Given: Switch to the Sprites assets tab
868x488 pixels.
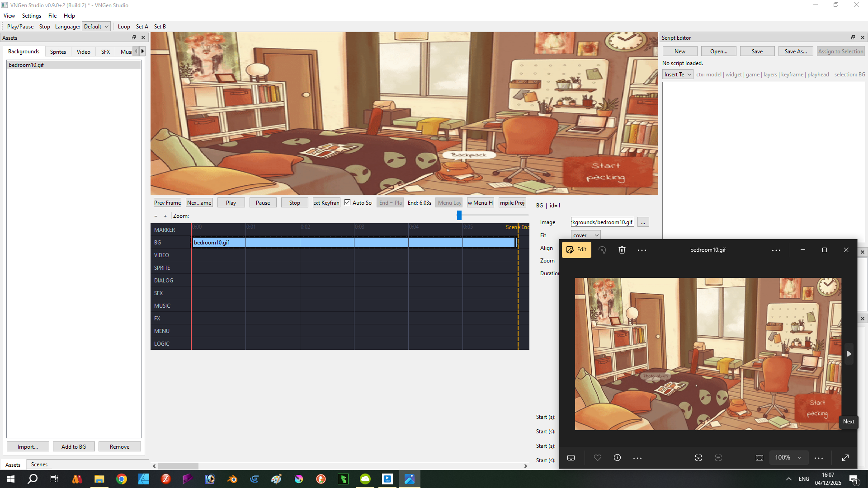Looking at the screenshot, I should coord(58,52).
